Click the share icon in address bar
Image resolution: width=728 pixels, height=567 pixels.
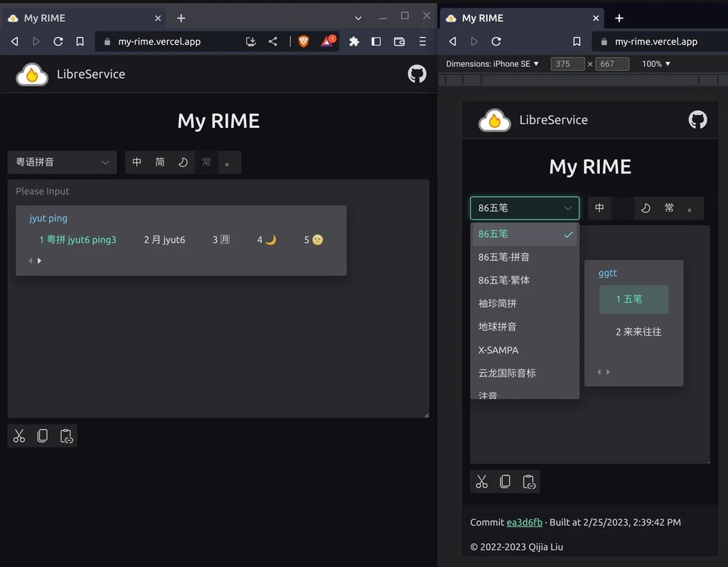(x=273, y=42)
